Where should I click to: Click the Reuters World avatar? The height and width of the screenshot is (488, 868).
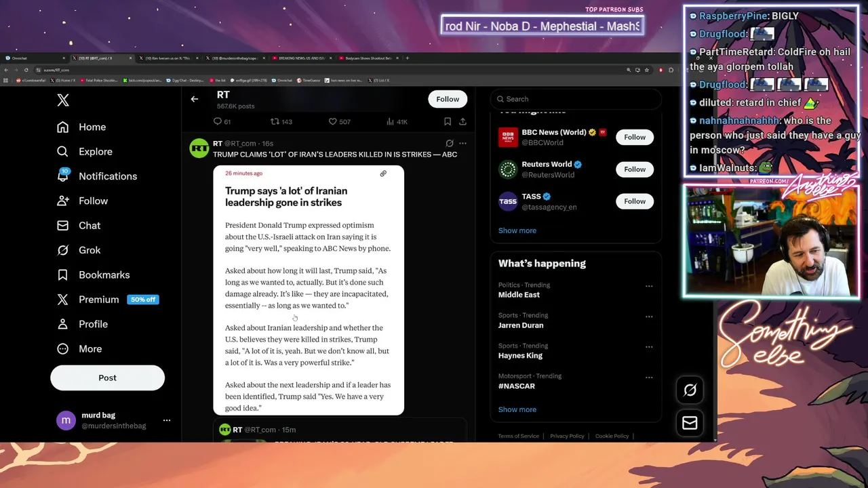[x=508, y=169]
